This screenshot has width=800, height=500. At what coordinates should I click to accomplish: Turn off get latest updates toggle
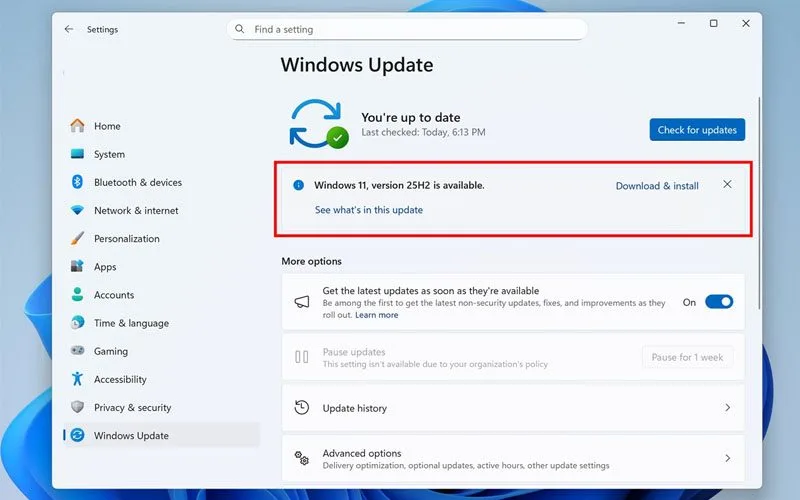click(x=719, y=302)
